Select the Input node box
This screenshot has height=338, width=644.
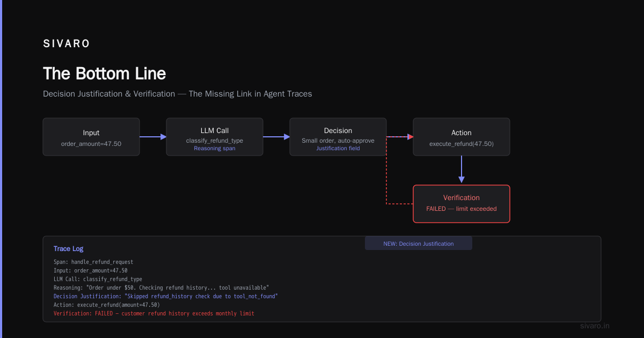pyautogui.click(x=91, y=137)
